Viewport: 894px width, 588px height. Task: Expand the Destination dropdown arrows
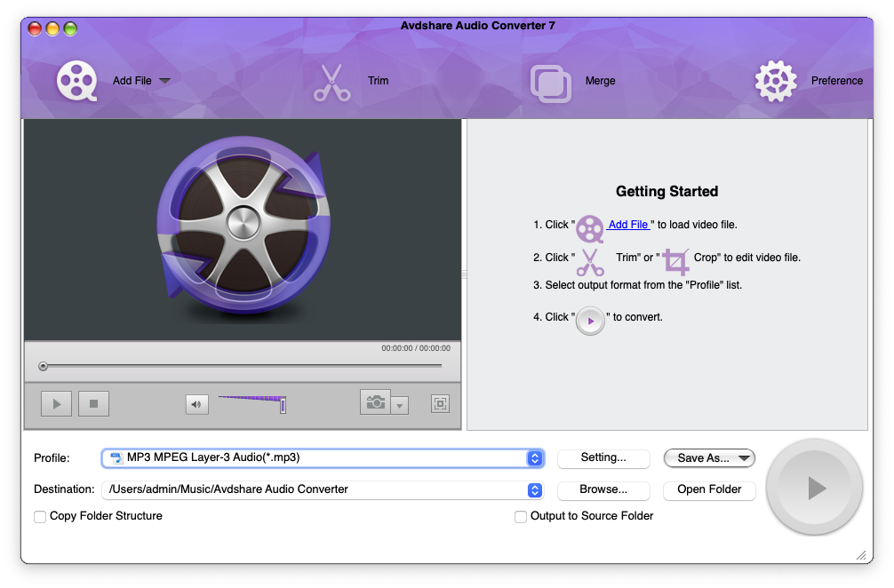point(535,490)
